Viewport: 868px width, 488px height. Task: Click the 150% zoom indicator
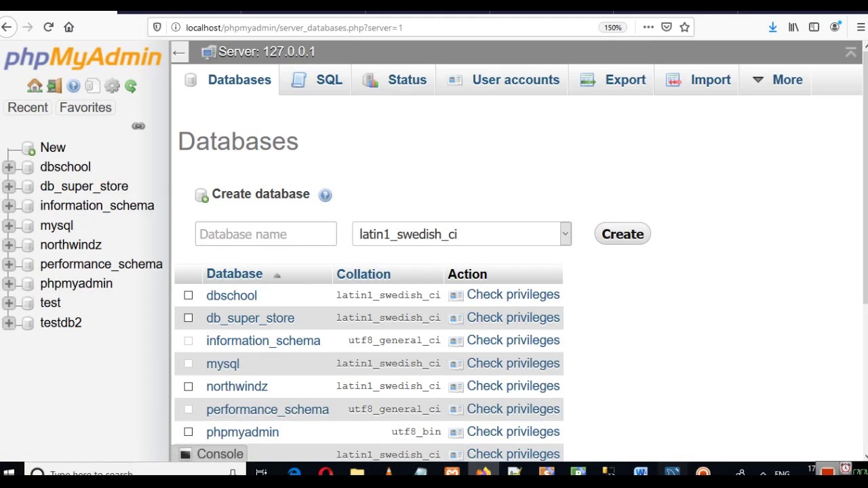(x=612, y=28)
